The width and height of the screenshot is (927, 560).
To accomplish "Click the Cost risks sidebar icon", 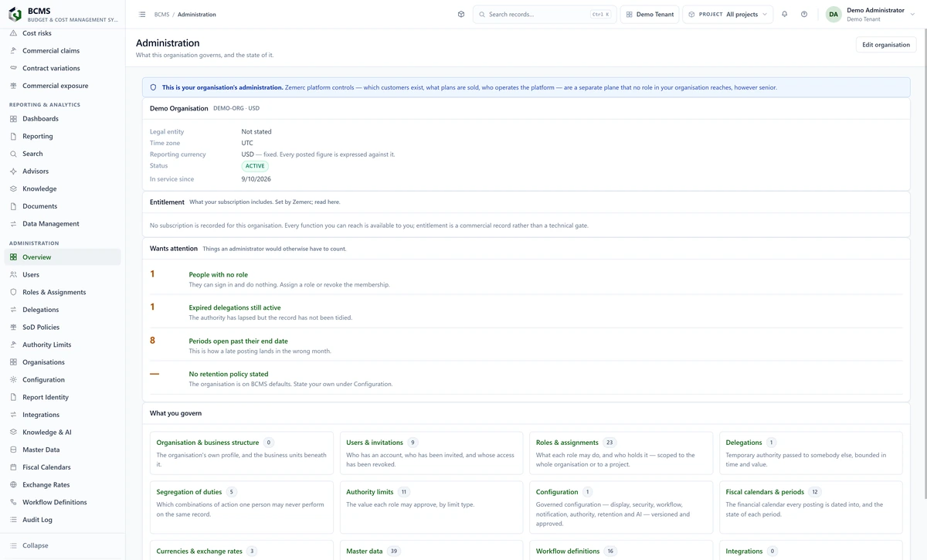I will [14, 33].
